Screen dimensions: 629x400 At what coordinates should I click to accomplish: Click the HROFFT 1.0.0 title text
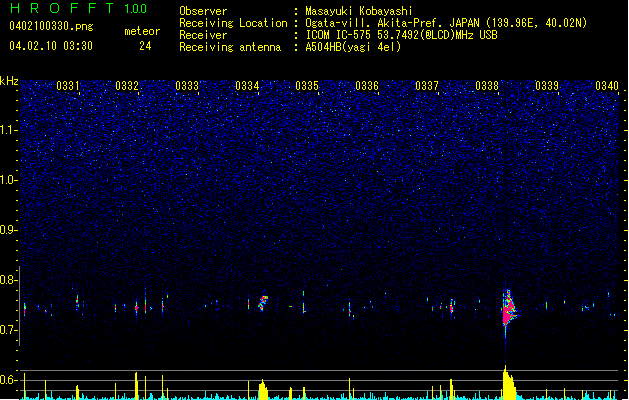pyautogui.click(x=78, y=8)
